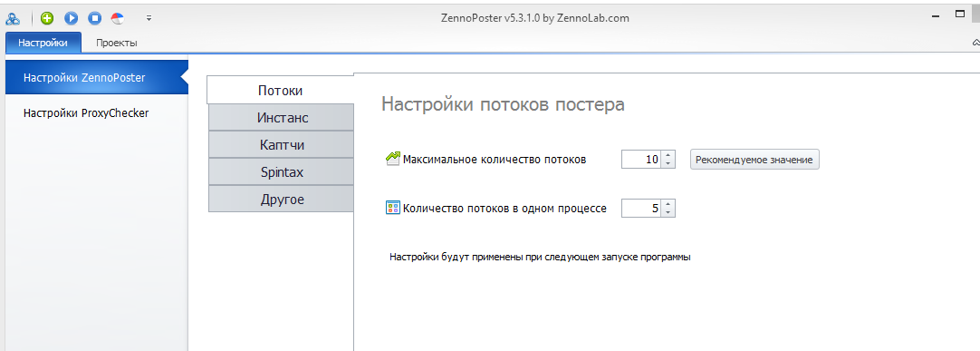This screenshot has height=351, width=980.
Task: Decrease maximum threads with the down arrow
Action: (x=668, y=164)
